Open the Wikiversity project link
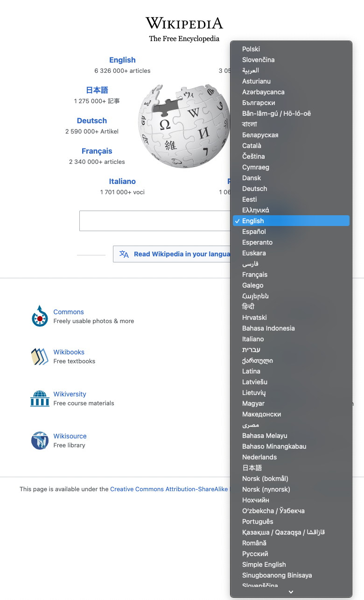The image size is (364, 600). [x=70, y=394]
